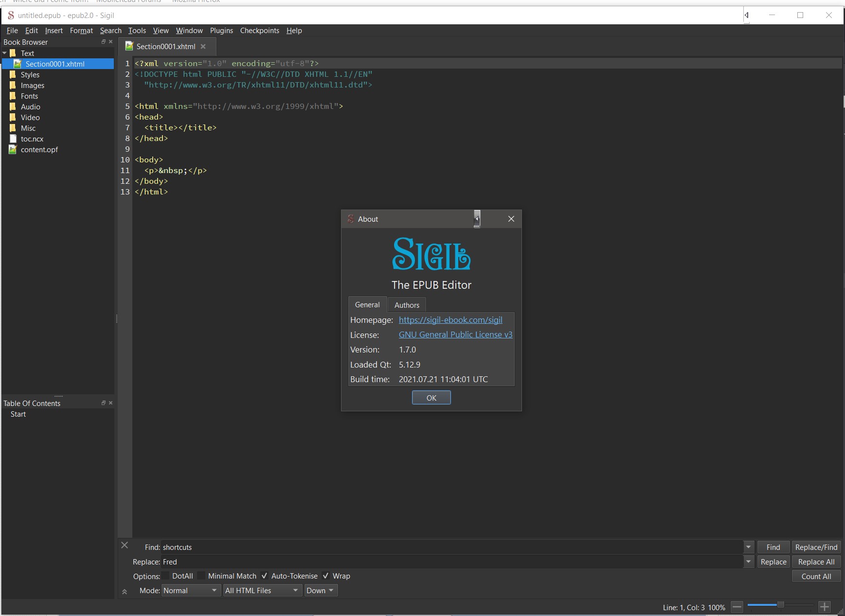Disable the Wrap checkbox
This screenshot has height=616, width=845.
(x=325, y=576)
